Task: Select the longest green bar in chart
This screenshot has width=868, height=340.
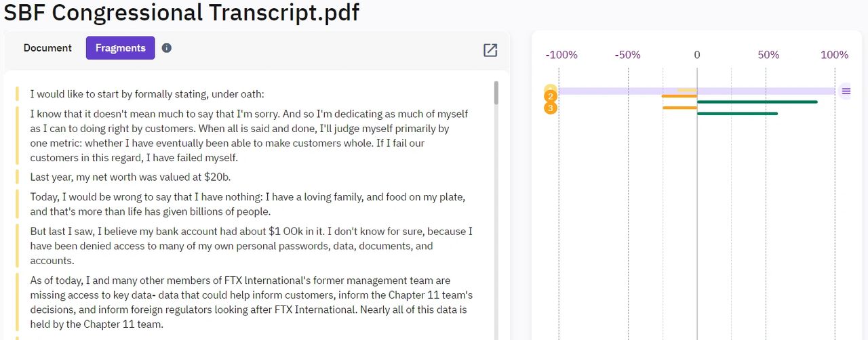Action: [x=757, y=102]
